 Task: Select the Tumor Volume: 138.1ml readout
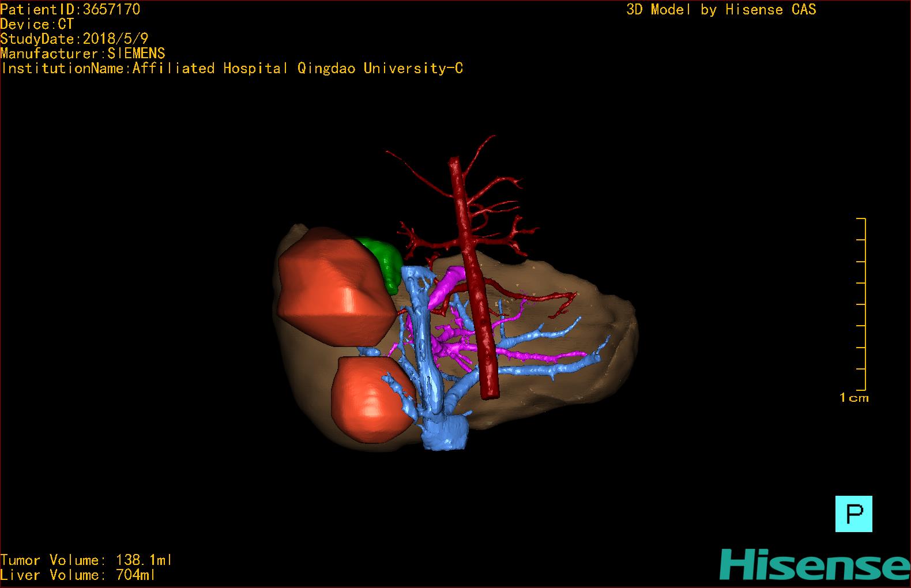(x=86, y=560)
